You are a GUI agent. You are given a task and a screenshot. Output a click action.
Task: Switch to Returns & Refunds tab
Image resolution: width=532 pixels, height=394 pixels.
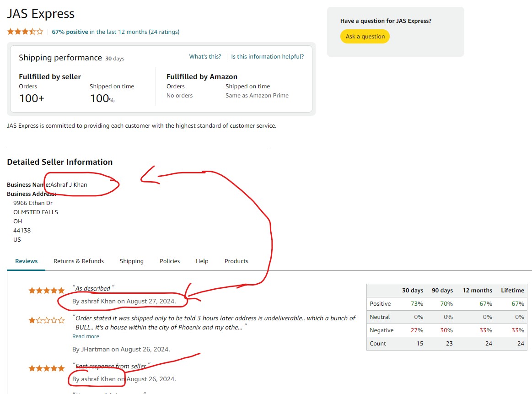coord(79,261)
